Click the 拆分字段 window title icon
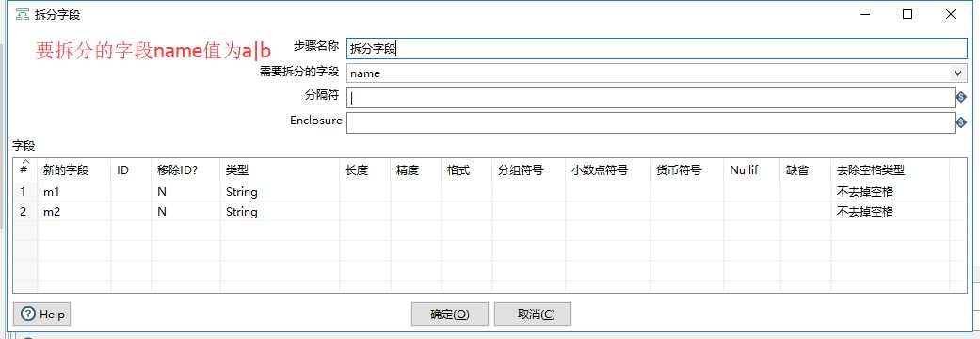The image size is (980, 339). 23,14
